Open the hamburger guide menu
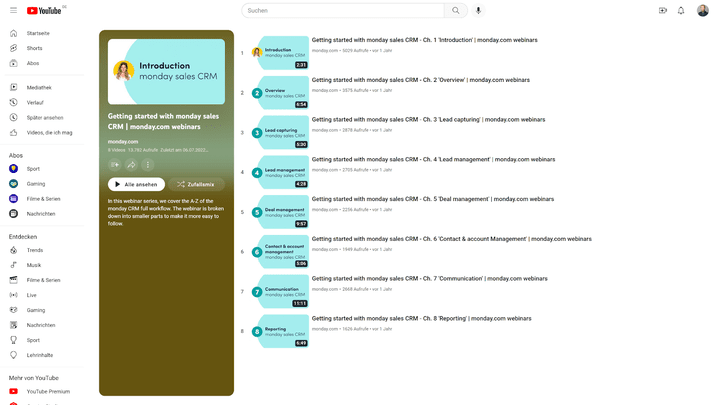This screenshot has height=405, width=720. 13,10
